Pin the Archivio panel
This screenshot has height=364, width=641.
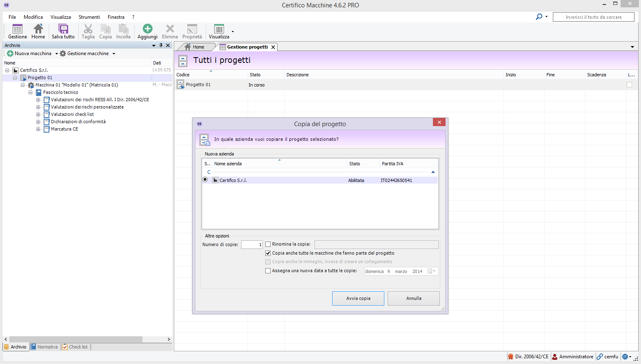[x=161, y=45]
